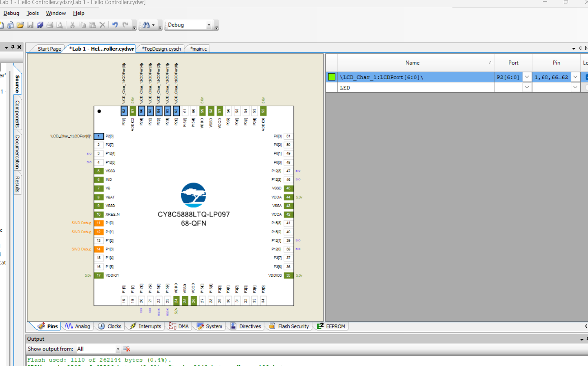Viewport: 588px width, 366px height.
Task: Click the Undo arrow icon
Action: pyautogui.click(x=115, y=25)
